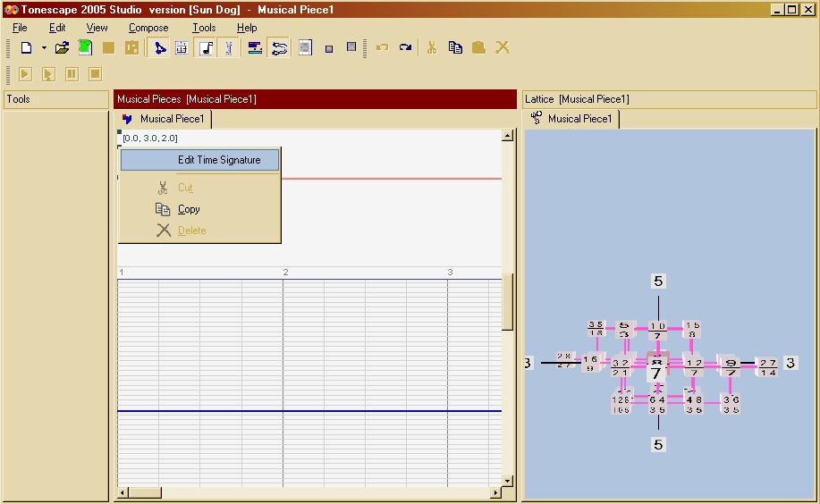Click the 35/18 lattice node

pyautogui.click(x=596, y=329)
